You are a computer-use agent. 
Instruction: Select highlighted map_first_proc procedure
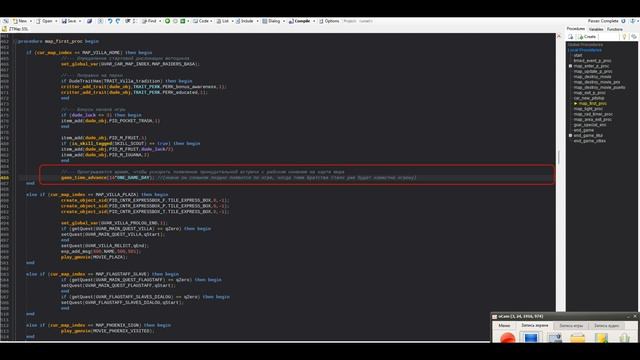coord(592,103)
